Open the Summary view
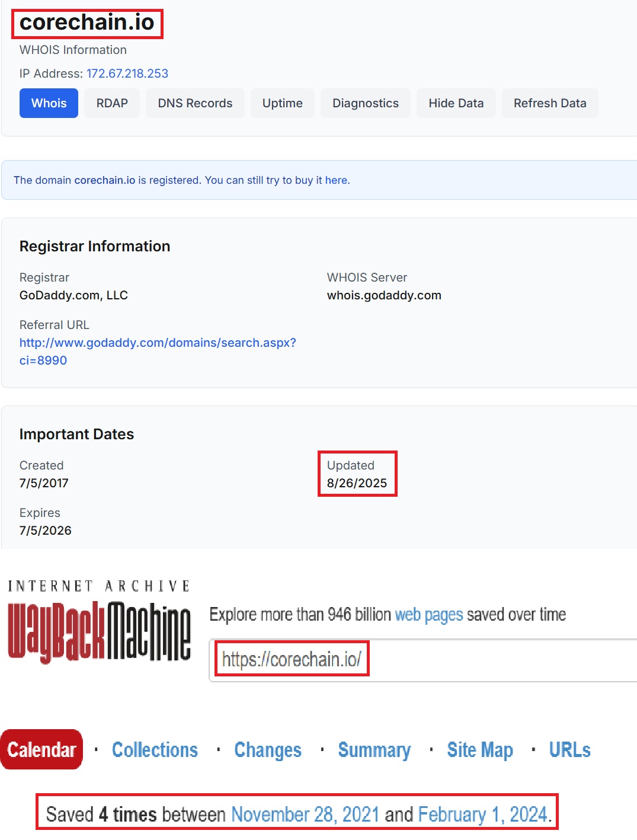 click(x=374, y=749)
